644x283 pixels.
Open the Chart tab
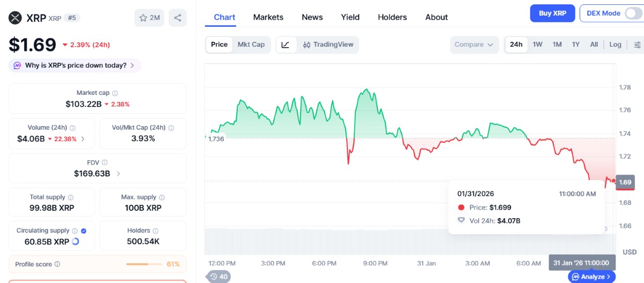224,17
